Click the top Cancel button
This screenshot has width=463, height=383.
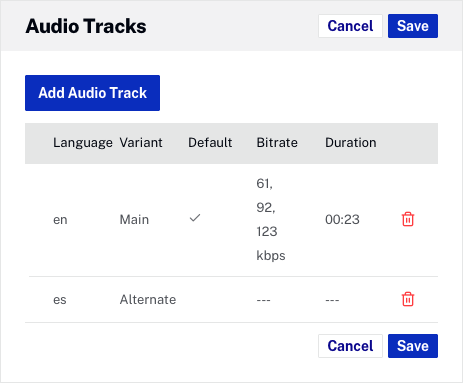(350, 26)
